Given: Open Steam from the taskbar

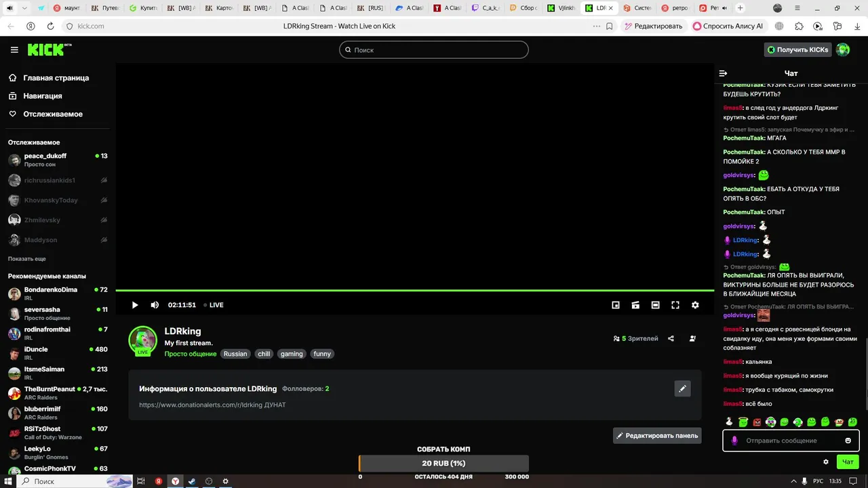Looking at the screenshot, I should pos(192,481).
